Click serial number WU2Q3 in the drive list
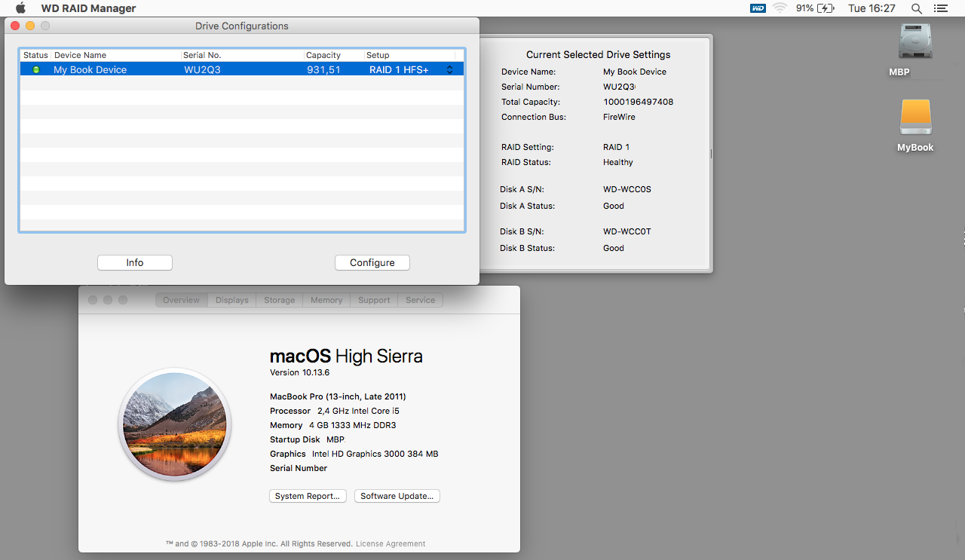Screen dimensions: 965x560 [x=202, y=69]
